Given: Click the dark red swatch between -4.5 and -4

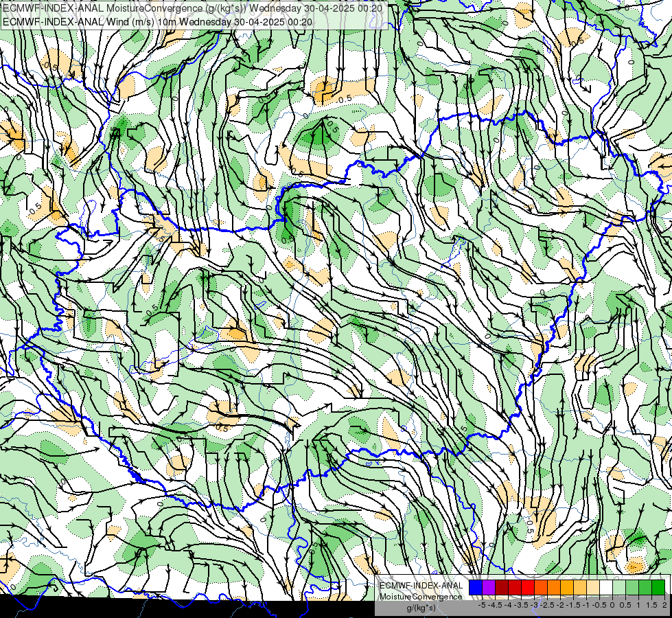Looking at the screenshot, I should pos(502,587).
